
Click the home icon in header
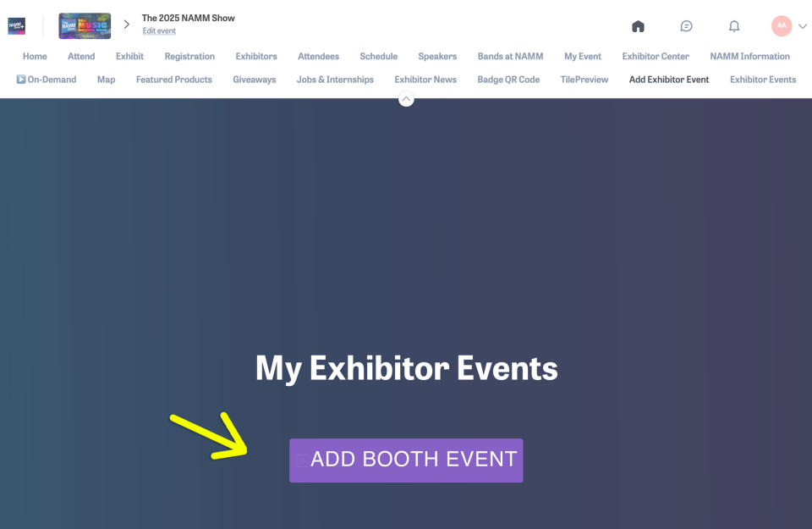tap(639, 26)
